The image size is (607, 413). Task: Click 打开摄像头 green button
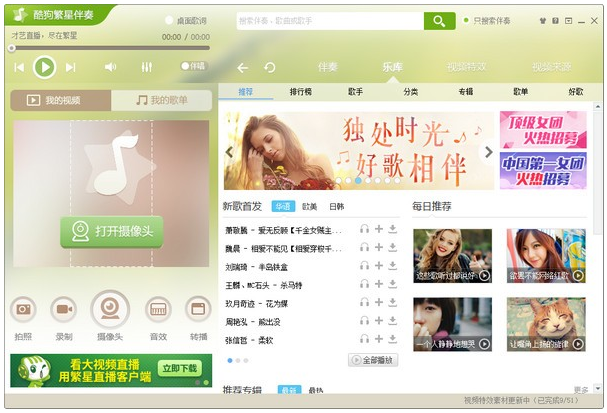coord(111,231)
